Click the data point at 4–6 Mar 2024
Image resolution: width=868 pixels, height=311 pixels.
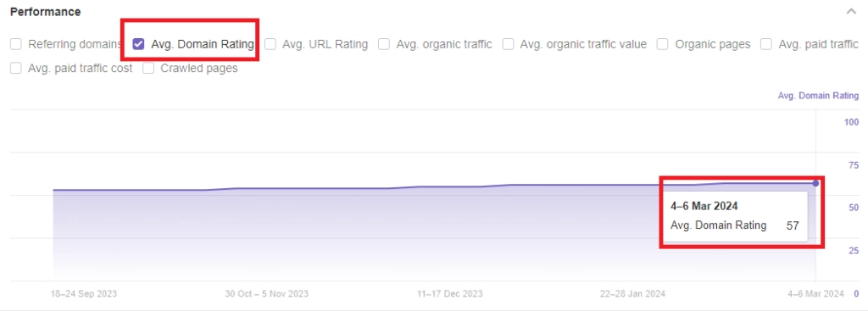815,183
